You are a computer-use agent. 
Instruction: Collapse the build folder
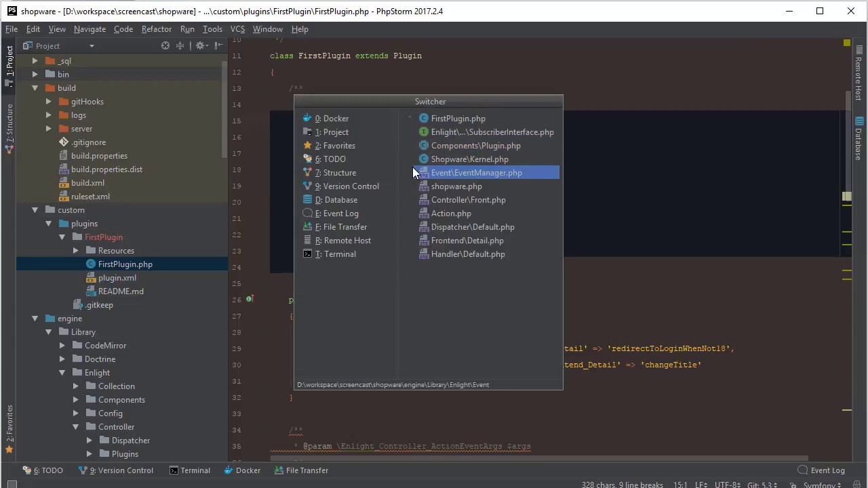35,88
